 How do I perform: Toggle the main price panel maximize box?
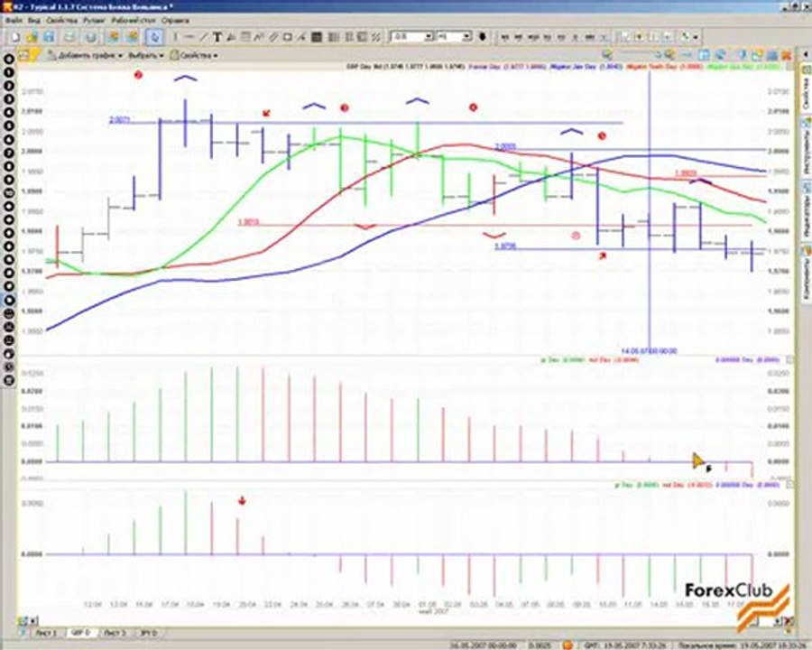[789, 67]
